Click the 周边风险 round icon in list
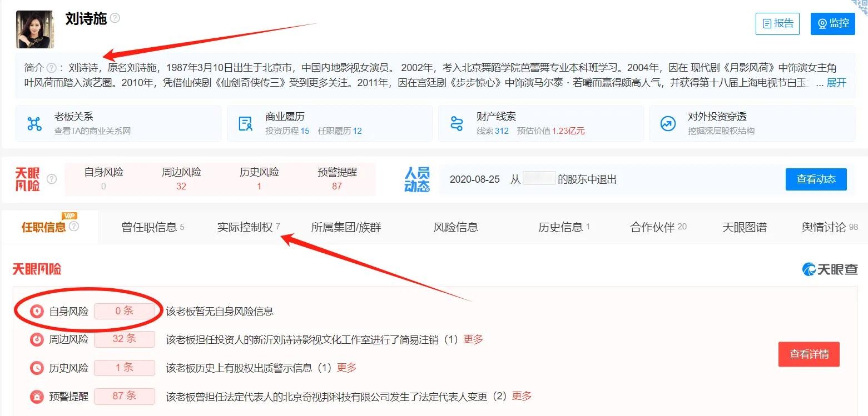 pyautogui.click(x=37, y=339)
